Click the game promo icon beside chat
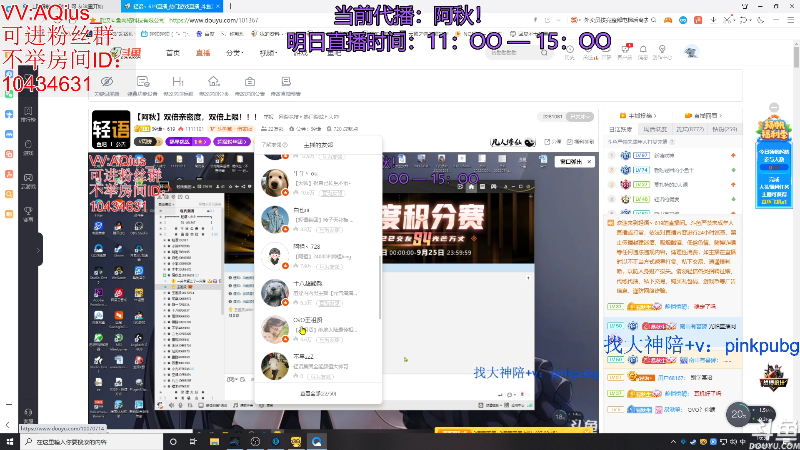The height and width of the screenshot is (450, 800). [x=773, y=378]
